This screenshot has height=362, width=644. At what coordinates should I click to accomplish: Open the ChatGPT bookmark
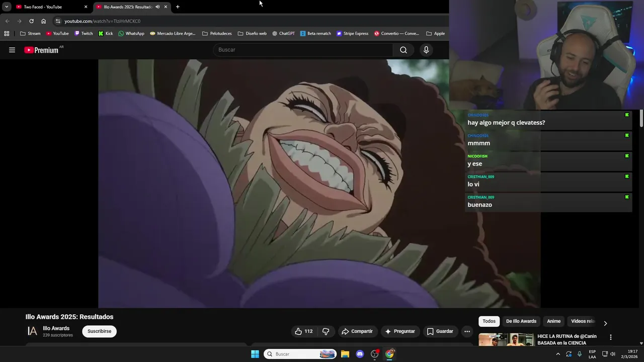coord(283,34)
